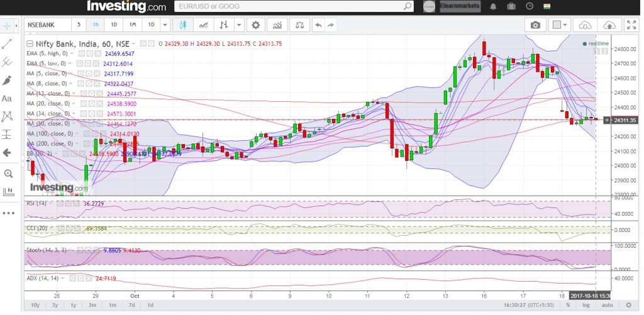Select the pitchfork drawing tool
This screenshot has height=315, width=644.
click(7, 62)
